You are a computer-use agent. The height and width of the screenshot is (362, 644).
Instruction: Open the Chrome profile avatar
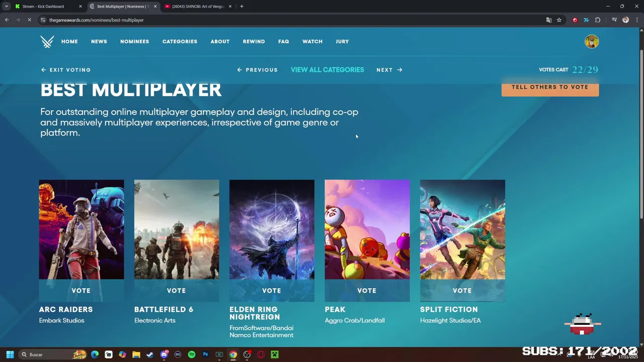pos(625,20)
